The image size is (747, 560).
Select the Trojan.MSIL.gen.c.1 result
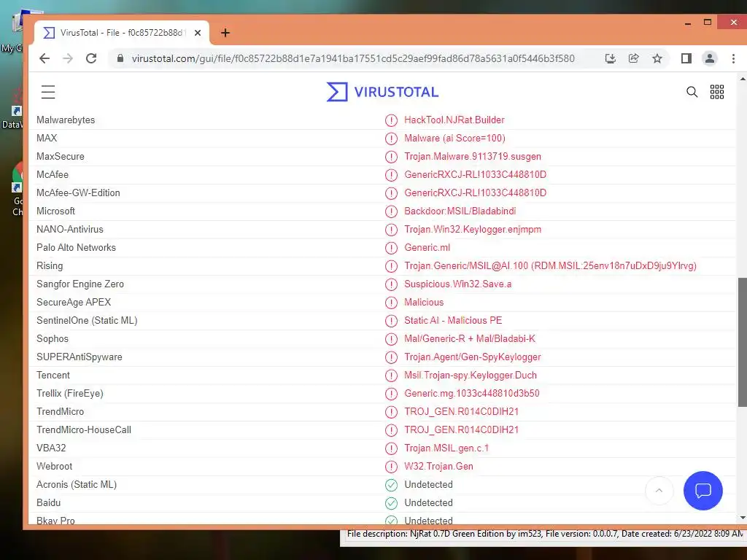tap(446, 448)
